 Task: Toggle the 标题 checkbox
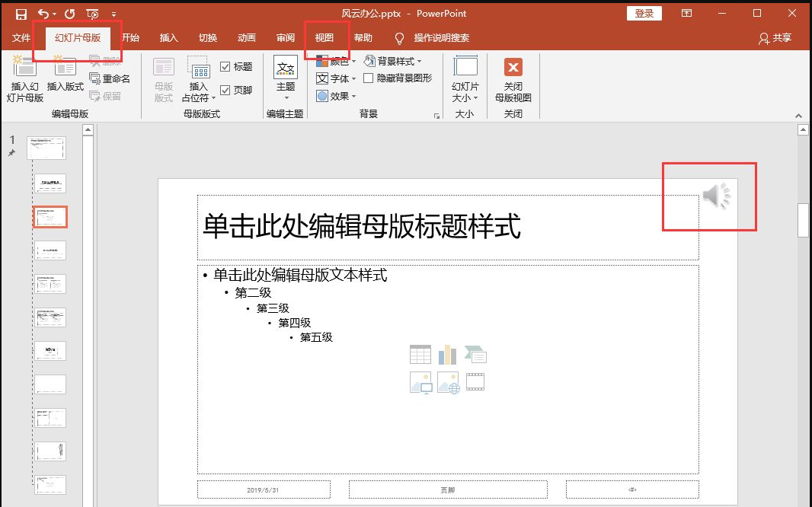click(225, 67)
